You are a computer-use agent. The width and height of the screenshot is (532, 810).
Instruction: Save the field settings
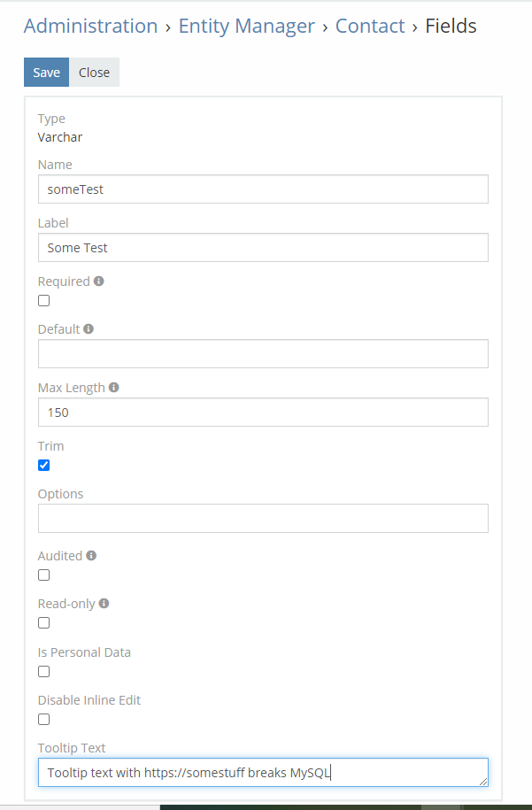pos(47,73)
